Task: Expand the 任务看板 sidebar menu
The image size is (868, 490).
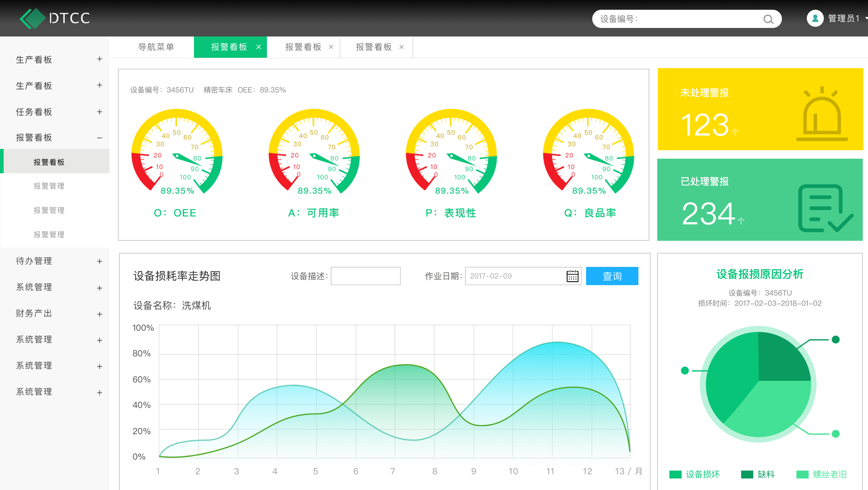Action: [99, 112]
